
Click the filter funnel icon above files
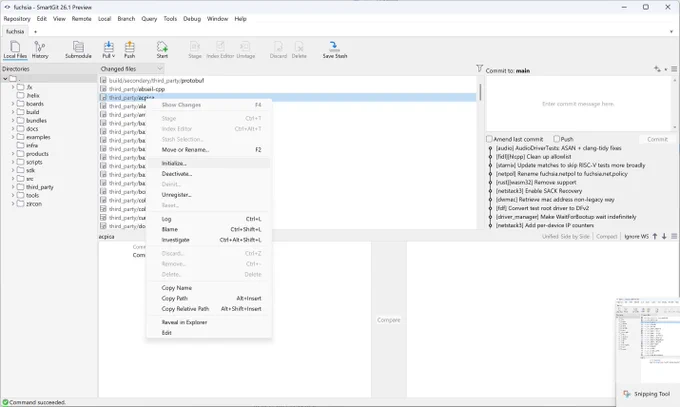[479, 69]
